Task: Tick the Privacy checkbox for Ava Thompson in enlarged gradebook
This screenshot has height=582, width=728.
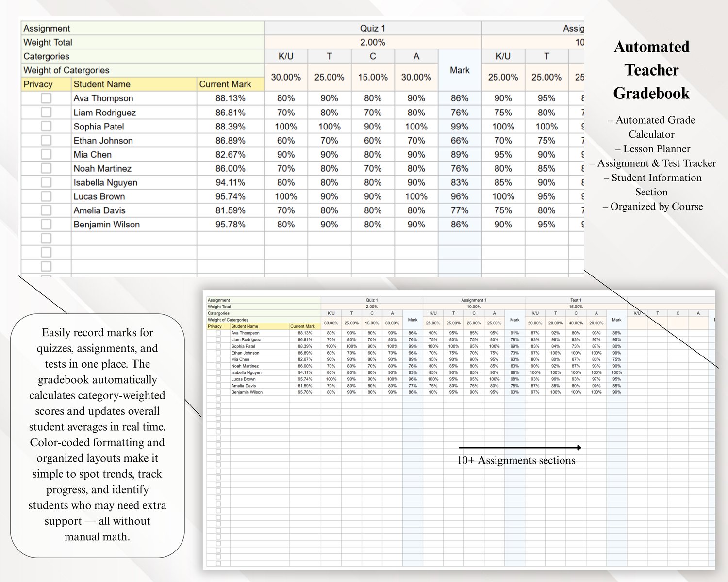Action: (46, 98)
